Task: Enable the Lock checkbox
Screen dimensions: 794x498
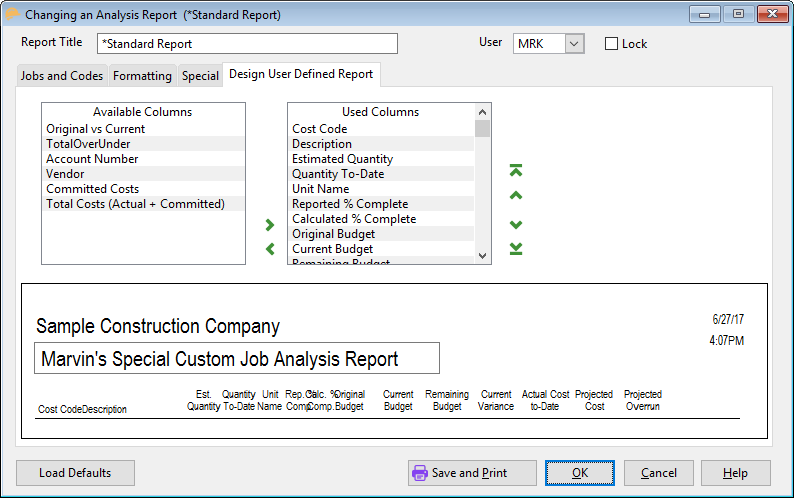Action: pyautogui.click(x=611, y=44)
